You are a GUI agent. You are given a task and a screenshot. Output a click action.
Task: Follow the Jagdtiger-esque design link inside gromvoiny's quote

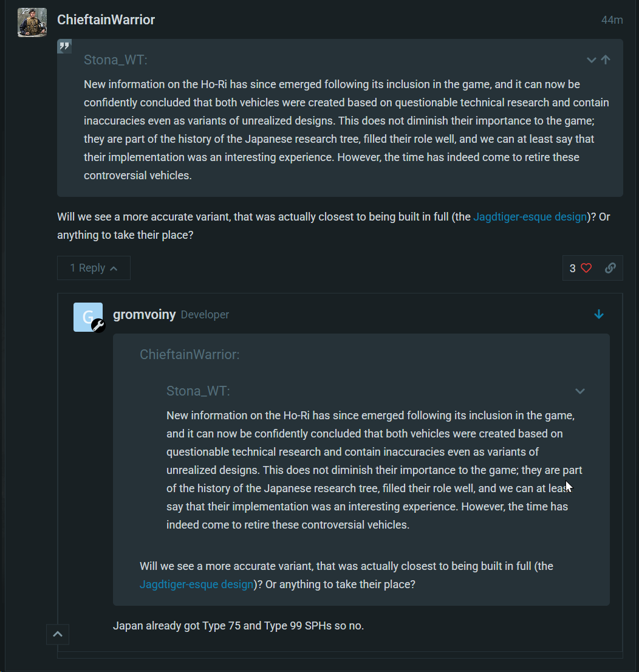click(x=197, y=585)
